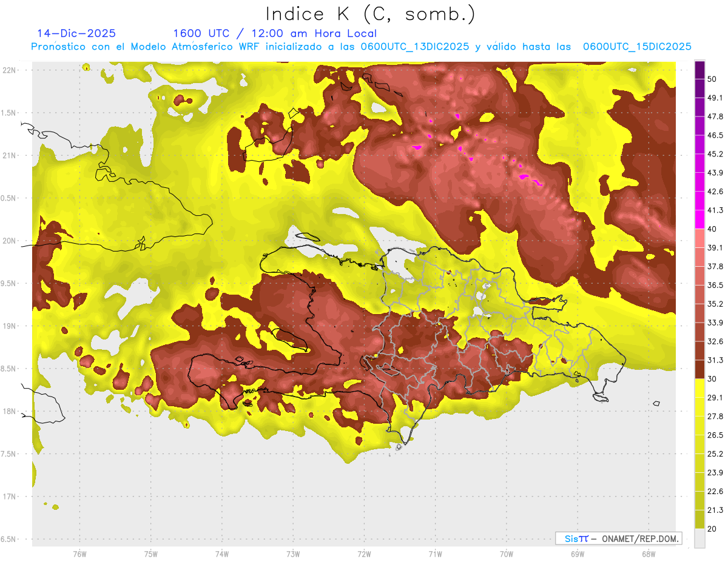Click the "0600UTC_13DIC2025" initialization time text

[x=415, y=47]
